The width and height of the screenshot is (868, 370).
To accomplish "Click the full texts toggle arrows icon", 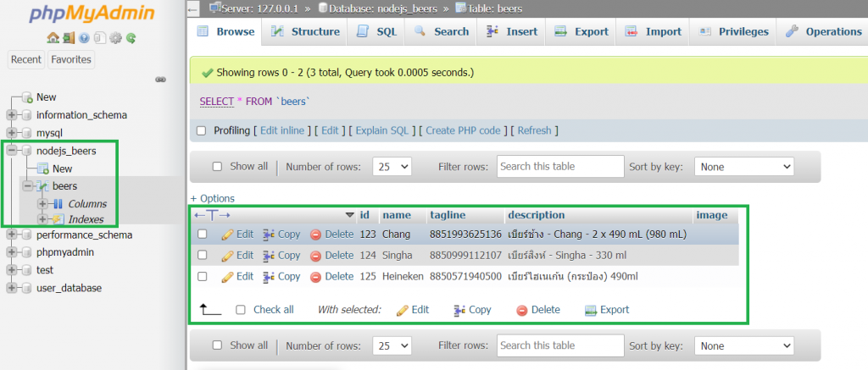I will pos(212,215).
